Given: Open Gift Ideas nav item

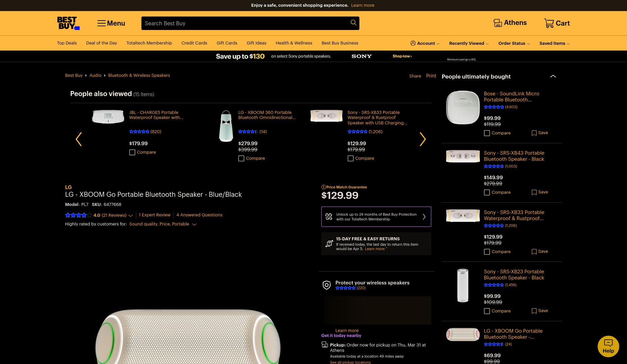Looking at the screenshot, I should pyautogui.click(x=256, y=43).
